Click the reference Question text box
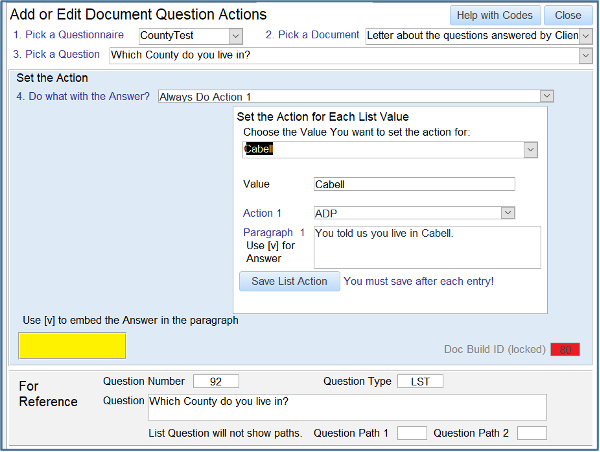 click(x=347, y=408)
